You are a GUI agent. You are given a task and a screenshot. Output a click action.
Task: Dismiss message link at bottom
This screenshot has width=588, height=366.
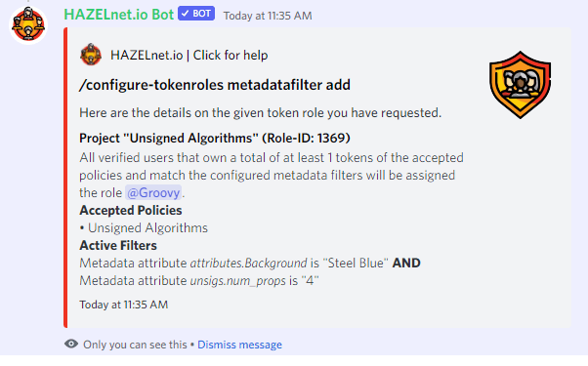pos(239,345)
